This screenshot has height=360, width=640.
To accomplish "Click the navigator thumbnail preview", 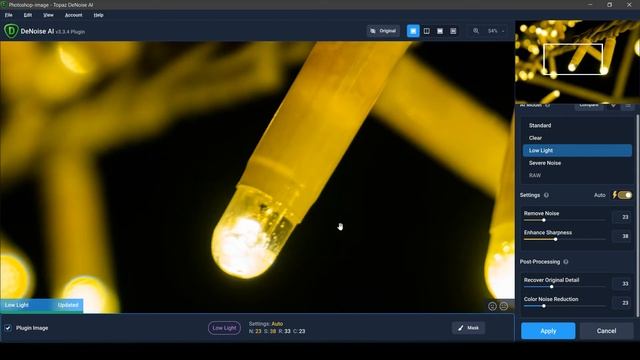I will coord(577,62).
